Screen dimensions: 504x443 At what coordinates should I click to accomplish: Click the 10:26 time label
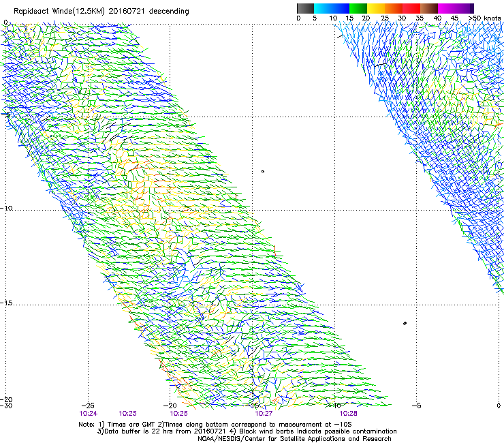click(x=178, y=414)
